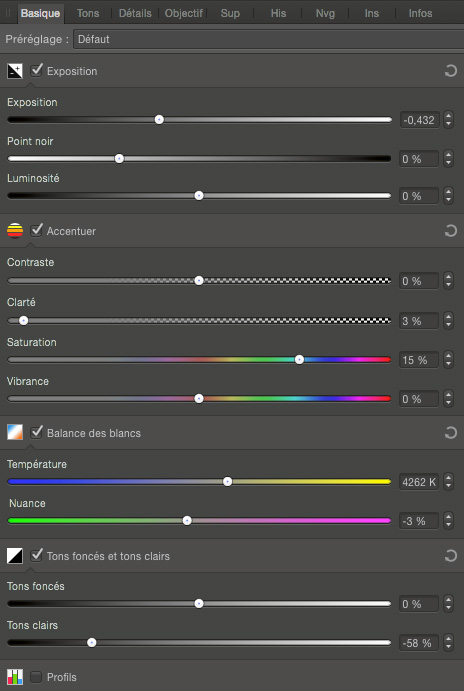Disable the Balance des blancs checkbox
The width and height of the screenshot is (464, 691).
(37, 432)
